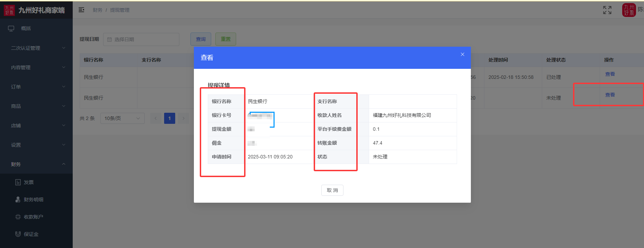Viewport: 644px width, 248px height.
Task: Click 查看 link for the 已处理 row
Action: pos(610,74)
